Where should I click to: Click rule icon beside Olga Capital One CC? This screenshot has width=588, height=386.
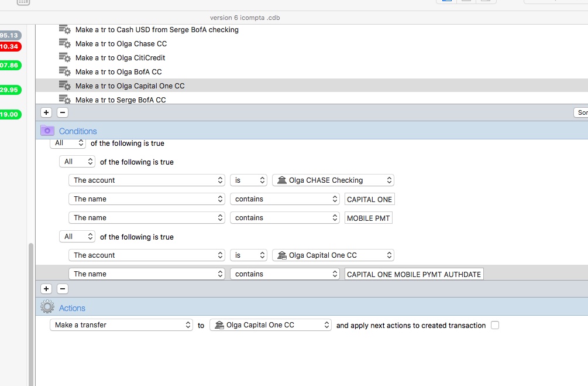[64, 86]
